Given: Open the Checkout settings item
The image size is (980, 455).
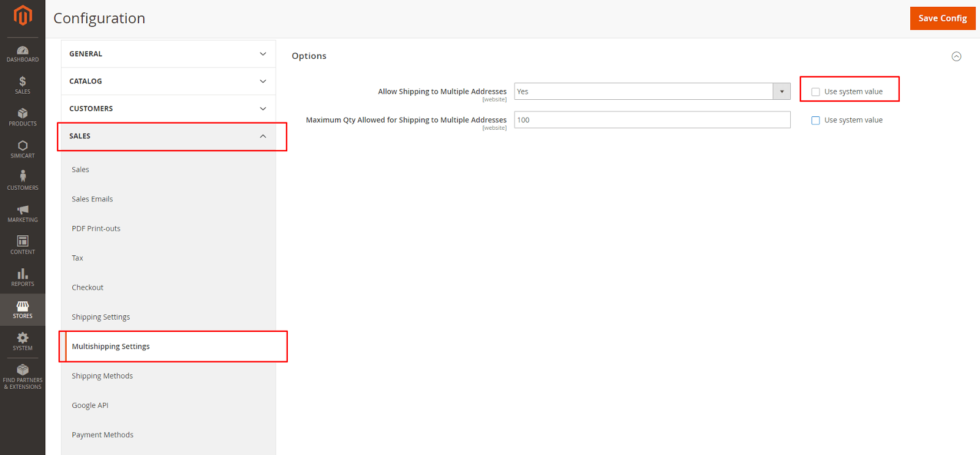Looking at the screenshot, I should [x=88, y=288].
